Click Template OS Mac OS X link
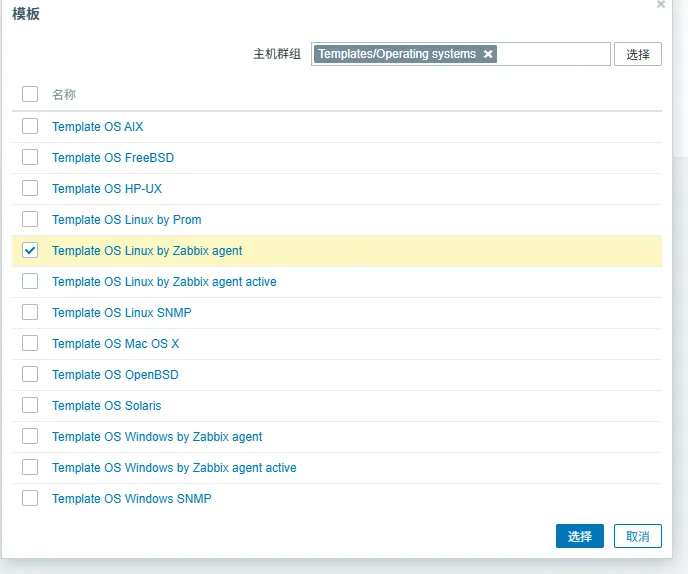Viewport: 688px width, 574px height. click(x=115, y=344)
